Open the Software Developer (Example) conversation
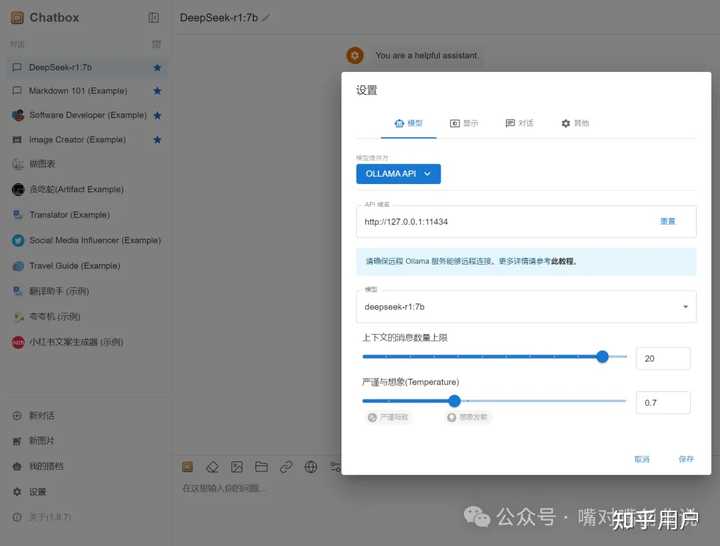The image size is (720, 546). (86, 115)
